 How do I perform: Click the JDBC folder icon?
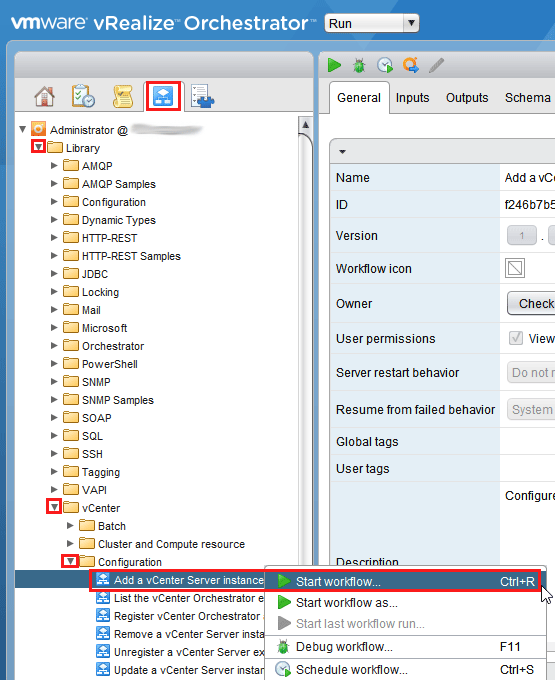71,273
